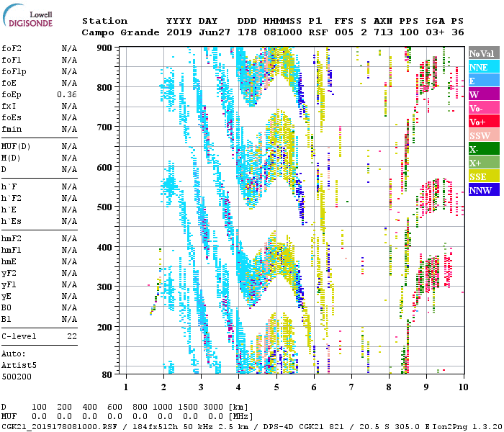
Task: Click the AXN value 713
Action: (x=383, y=32)
